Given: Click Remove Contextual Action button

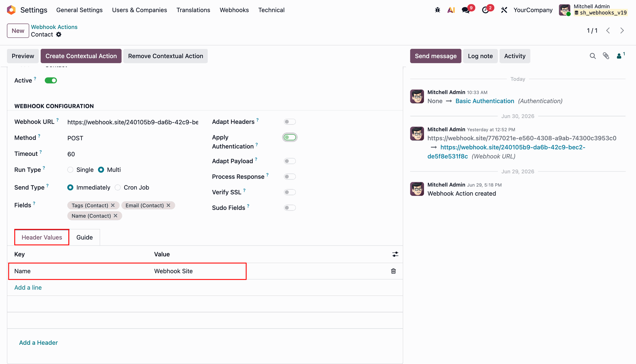Looking at the screenshot, I should point(166,56).
